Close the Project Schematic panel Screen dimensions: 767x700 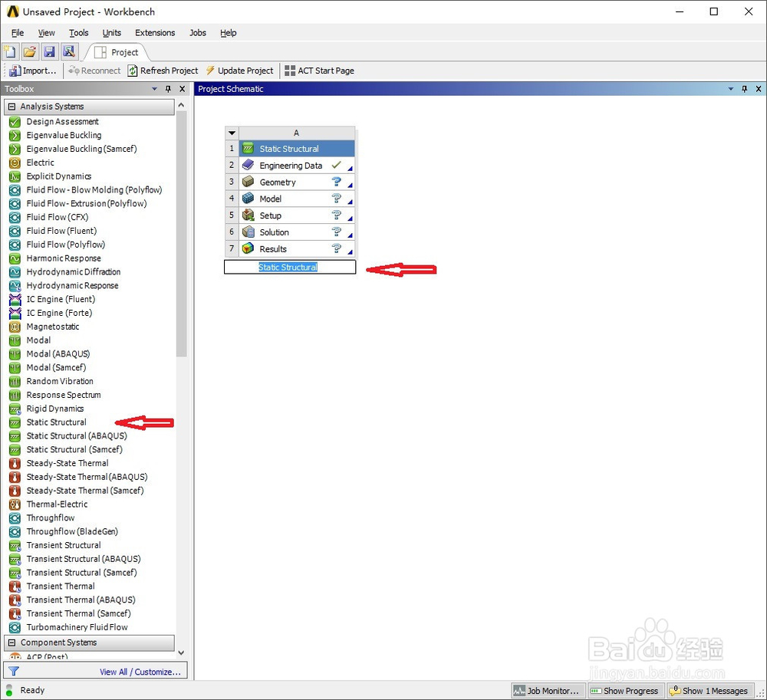(x=759, y=89)
